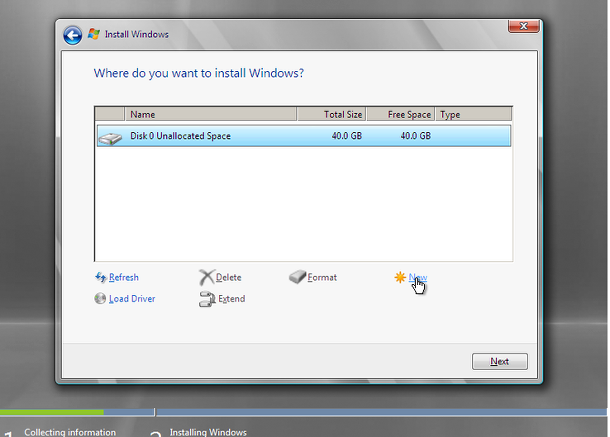
Task: Sort by the Name column header
Action: point(210,114)
